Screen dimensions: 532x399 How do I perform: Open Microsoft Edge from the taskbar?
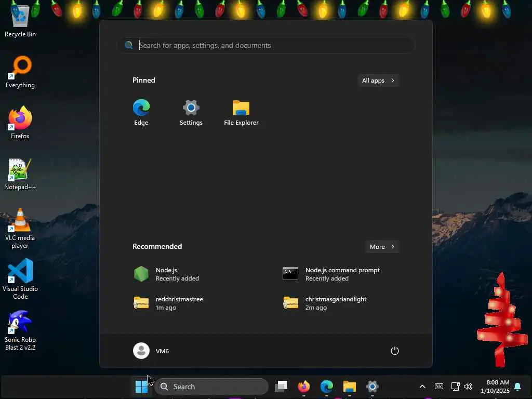pos(326,387)
